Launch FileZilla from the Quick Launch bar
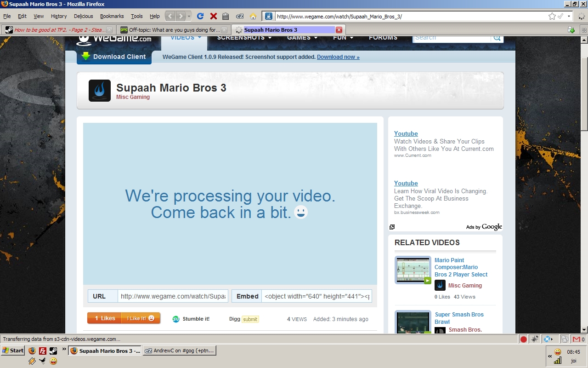Screen dimensions: 588x368 [x=42, y=351]
